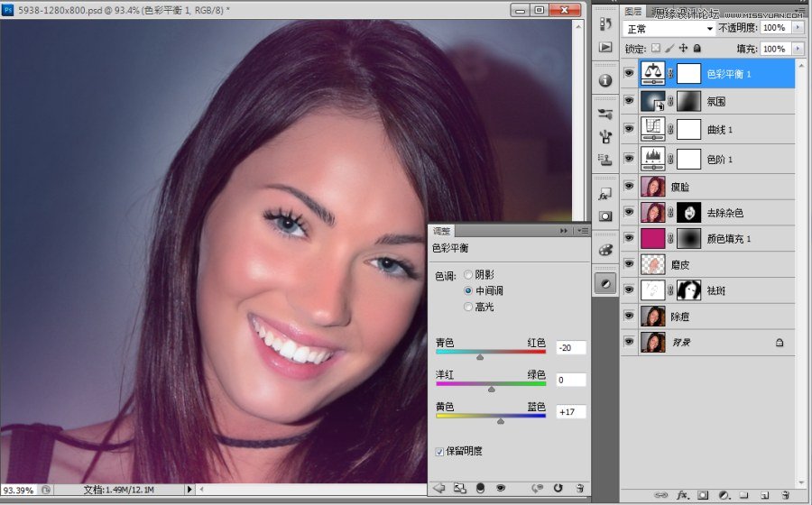This screenshot has width=812, height=505.
Task: Collapse the Adjustments panel double arrows
Action: point(564,231)
